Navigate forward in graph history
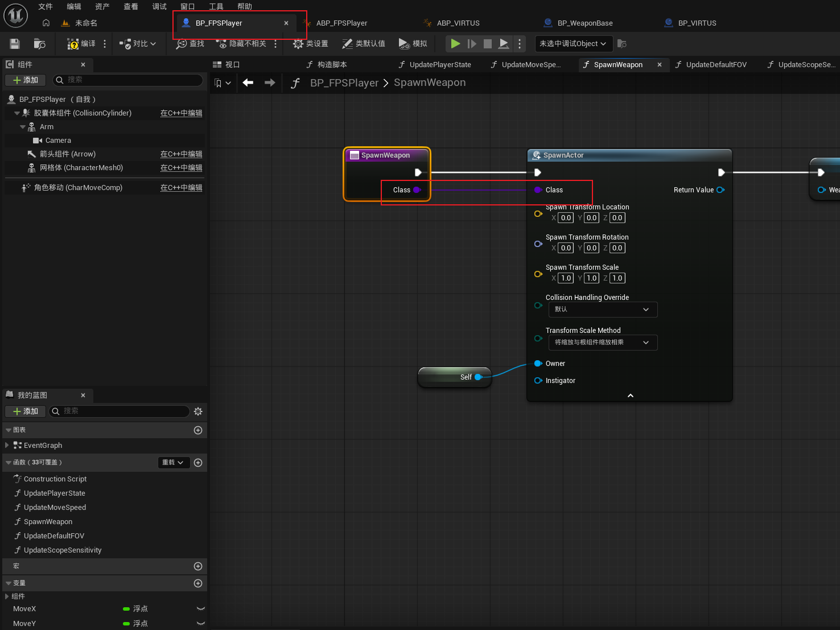840x630 pixels. coord(270,83)
